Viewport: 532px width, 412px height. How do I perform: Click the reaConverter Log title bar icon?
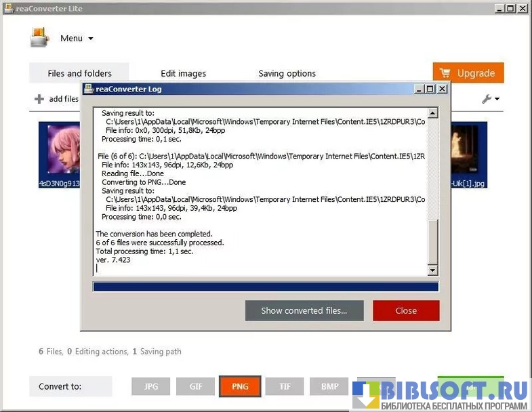[88, 89]
